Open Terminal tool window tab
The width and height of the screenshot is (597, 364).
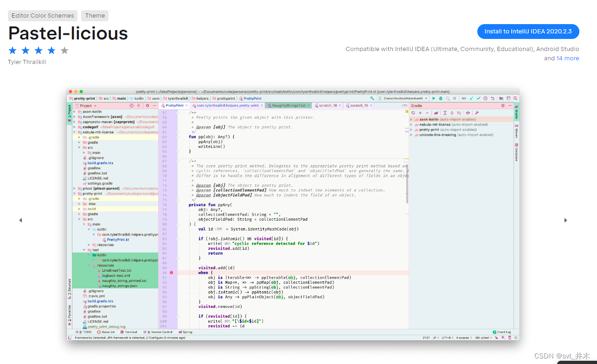[128, 332]
